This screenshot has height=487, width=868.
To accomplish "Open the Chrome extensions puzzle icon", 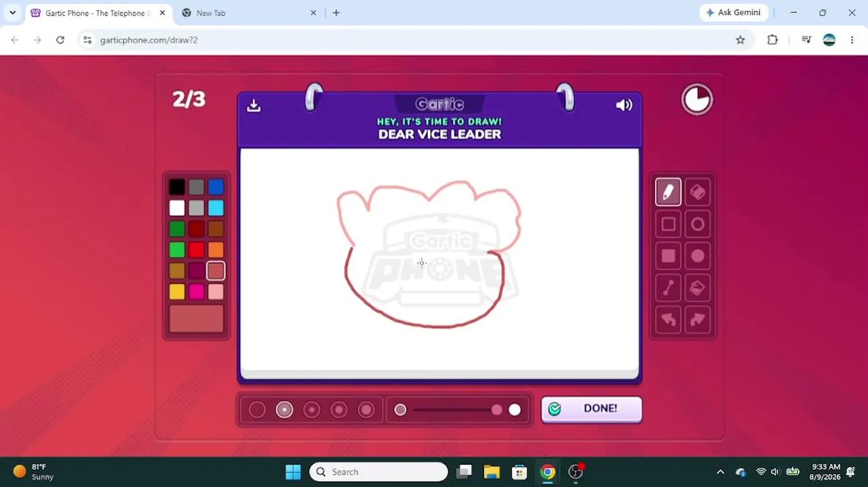I will tap(773, 40).
